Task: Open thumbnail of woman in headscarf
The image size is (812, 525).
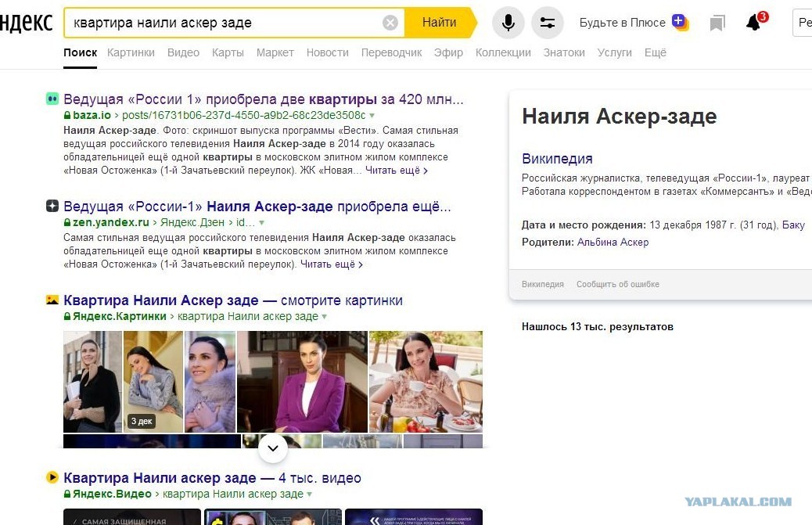Action: (x=92, y=382)
